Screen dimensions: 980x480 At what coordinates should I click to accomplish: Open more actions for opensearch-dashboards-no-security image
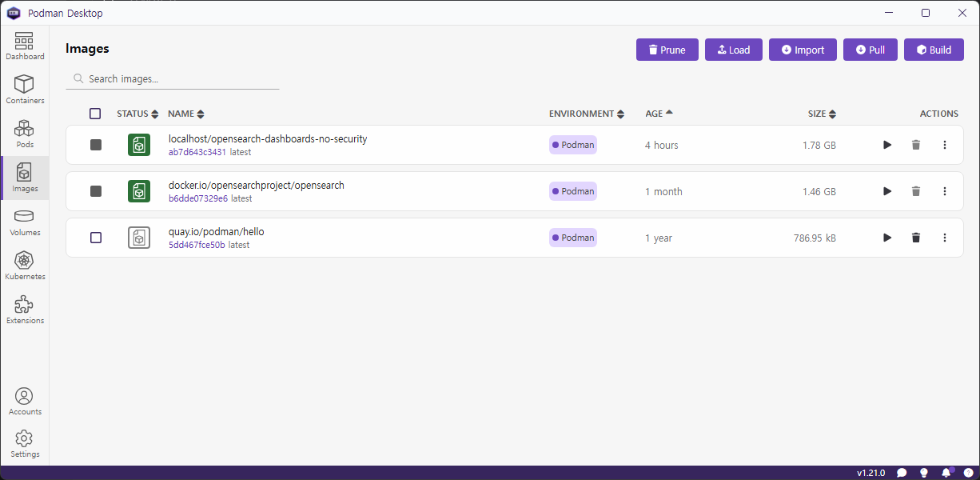[x=945, y=145]
